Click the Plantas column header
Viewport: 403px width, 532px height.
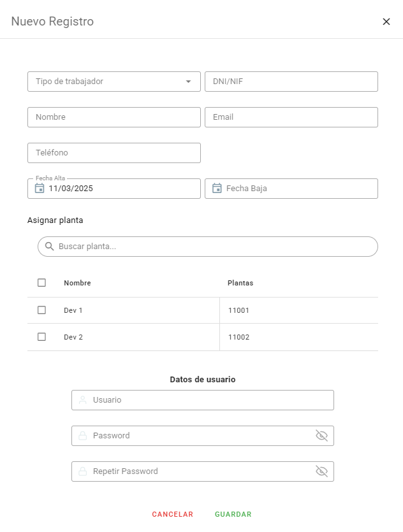[240, 283]
